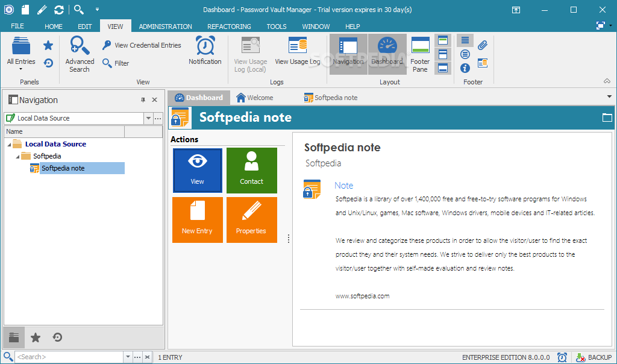Clear the search box with X
Image resolution: width=617 pixels, height=364 pixels.
(x=147, y=357)
